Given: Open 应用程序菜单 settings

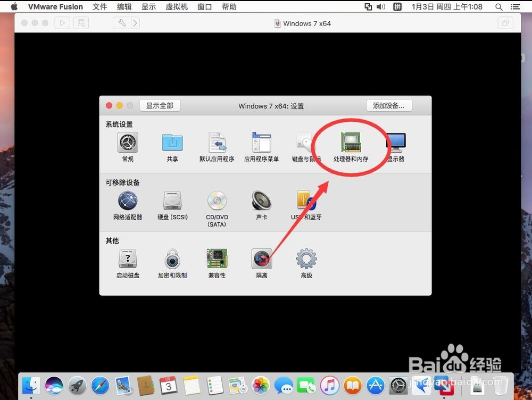Looking at the screenshot, I should [262, 143].
